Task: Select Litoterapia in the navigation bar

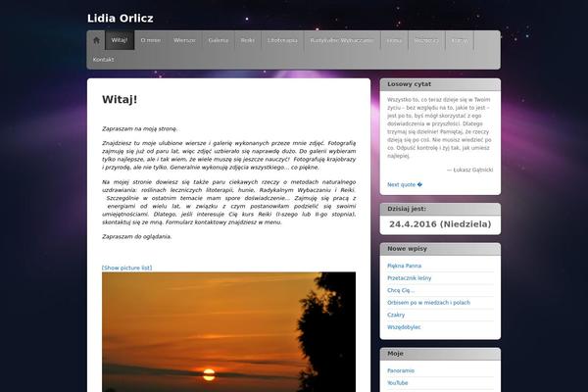Action: (x=282, y=40)
